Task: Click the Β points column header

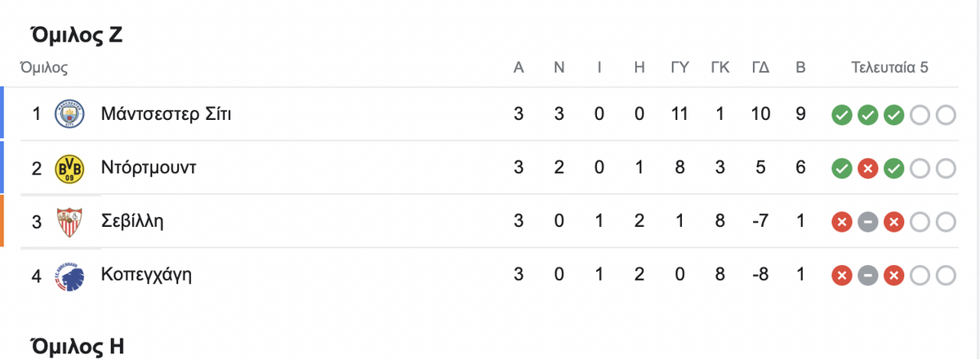Action: (x=800, y=68)
